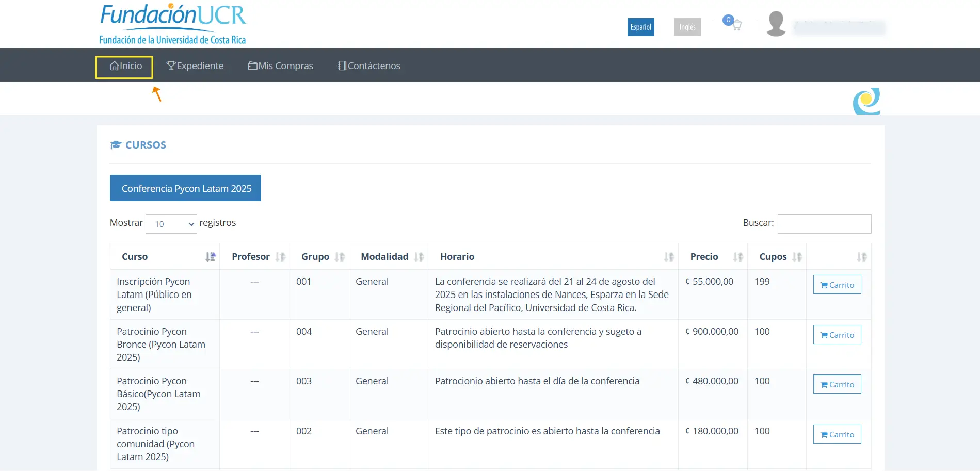
Task: Click 'Fundación de la Universidad de Costa Rica' tagline
Action: (172, 40)
